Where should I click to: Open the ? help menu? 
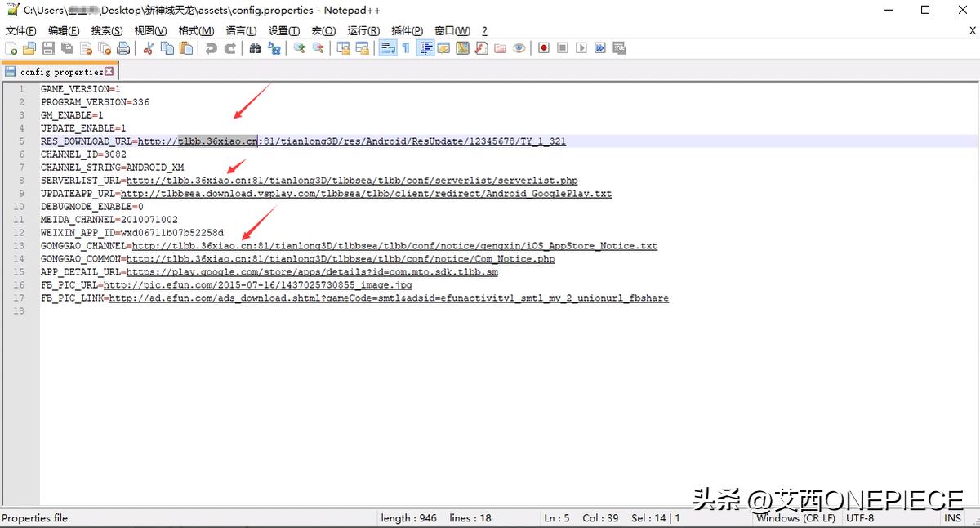484,30
